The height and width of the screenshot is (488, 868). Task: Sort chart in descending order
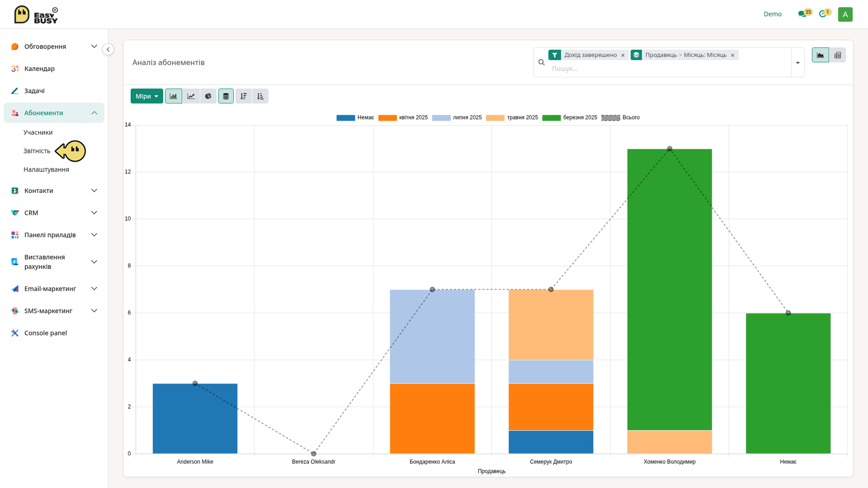243,96
